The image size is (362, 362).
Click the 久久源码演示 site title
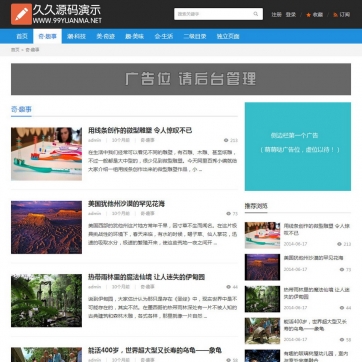tap(67, 10)
